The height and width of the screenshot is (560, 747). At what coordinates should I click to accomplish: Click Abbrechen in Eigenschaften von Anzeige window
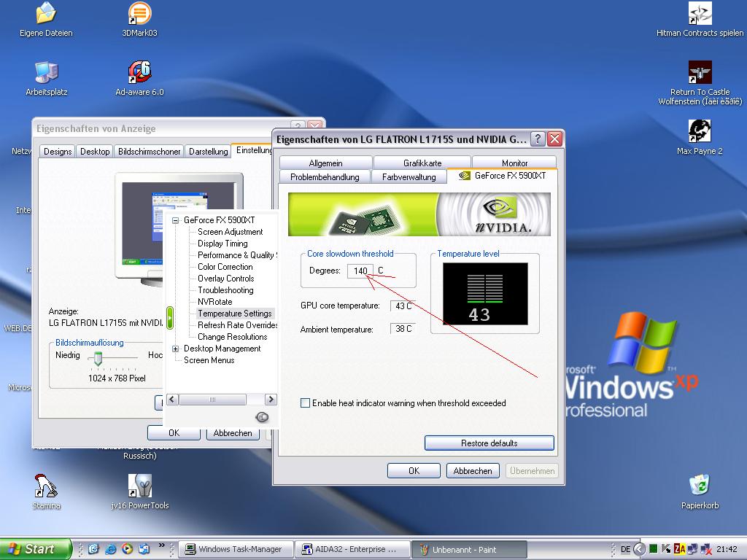[x=233, y=433]
